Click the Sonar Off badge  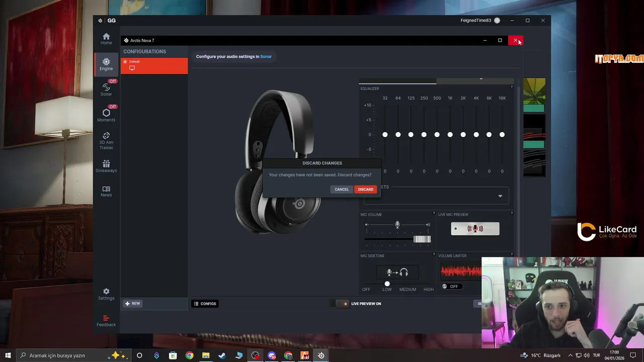pyautogui.click(x=113, y=81)
